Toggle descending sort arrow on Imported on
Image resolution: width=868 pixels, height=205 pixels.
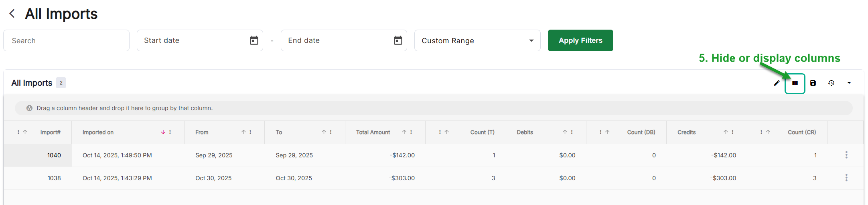pyautogui.click(x=163, y=132)
